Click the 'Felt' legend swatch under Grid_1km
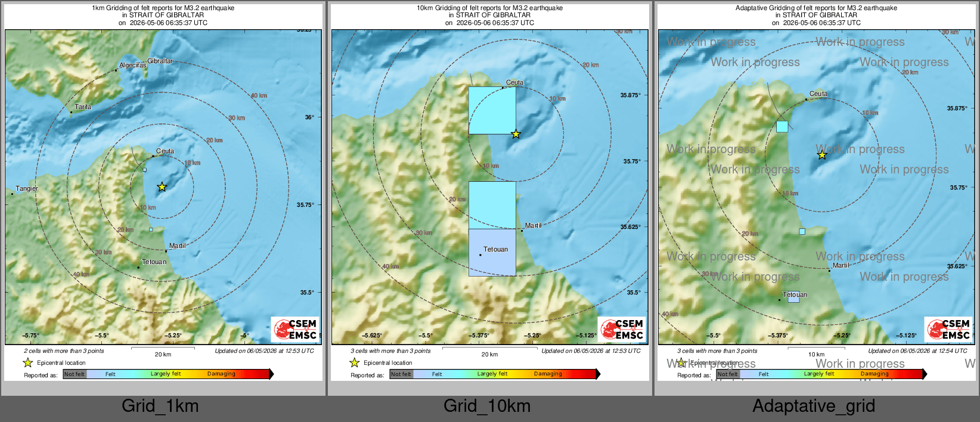Image resolution: width=980 pixels, height=422 pixels. pyautogui.click(x=110, y=374)
